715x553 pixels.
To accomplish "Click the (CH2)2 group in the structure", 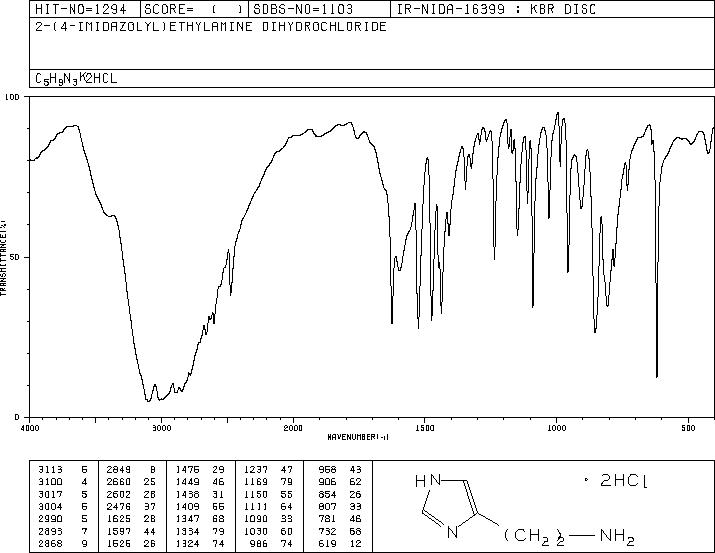I will (x=534, y=536).
